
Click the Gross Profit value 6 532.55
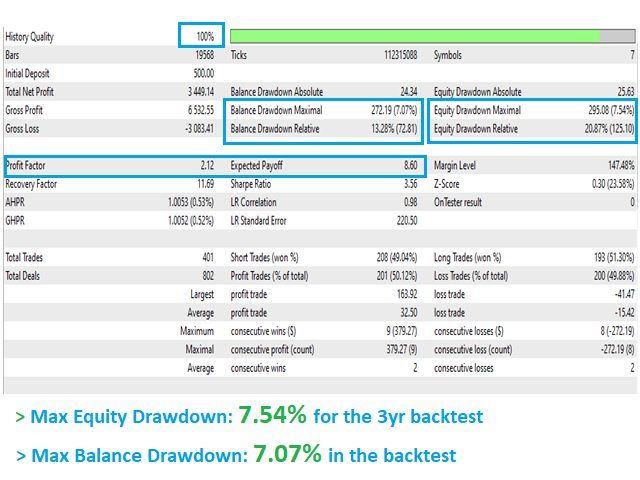[x=201, y=110]
